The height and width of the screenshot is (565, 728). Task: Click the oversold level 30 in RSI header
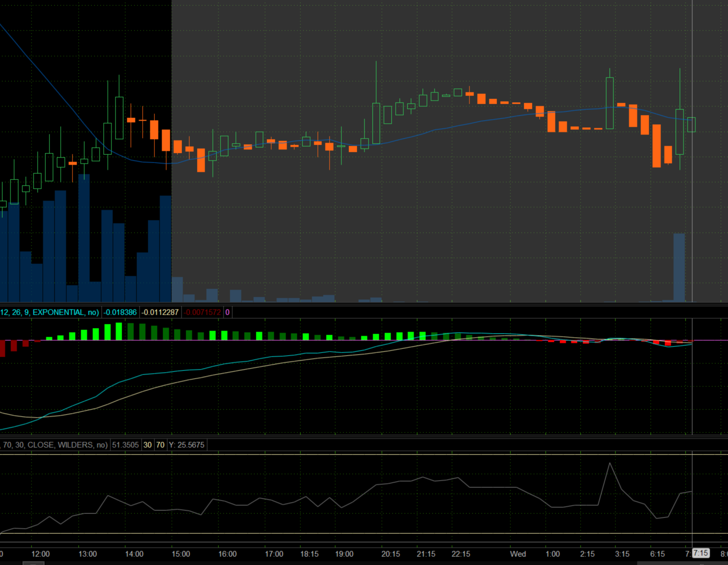point(147,445)
